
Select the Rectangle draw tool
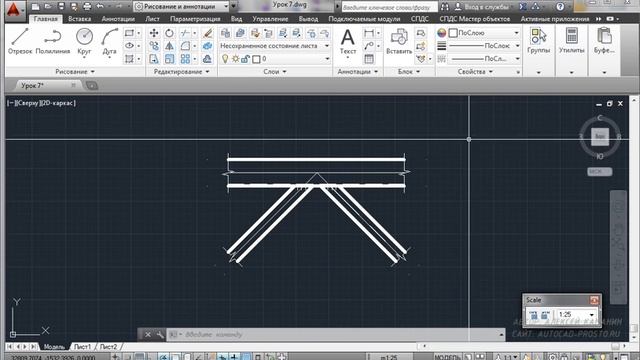129,33
